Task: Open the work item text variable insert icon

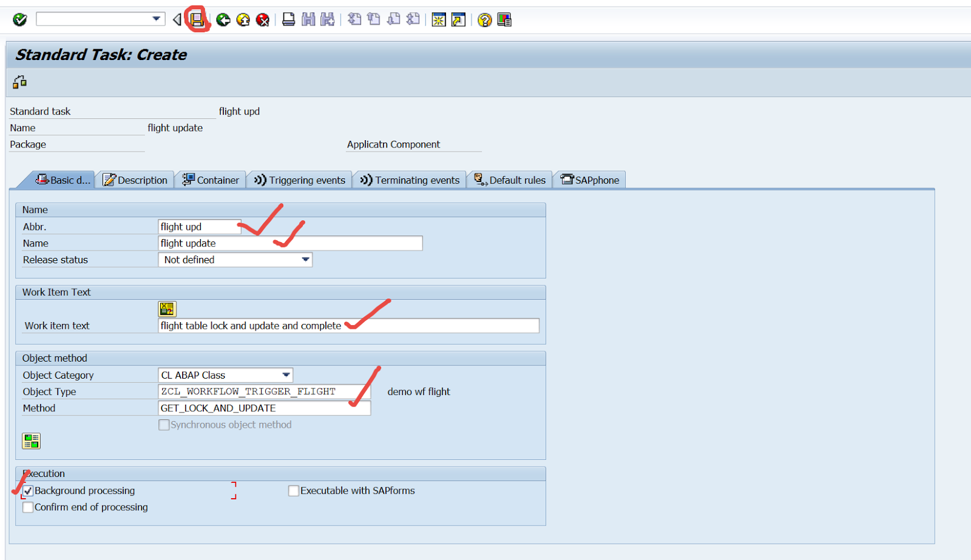Action: point(167,309)
